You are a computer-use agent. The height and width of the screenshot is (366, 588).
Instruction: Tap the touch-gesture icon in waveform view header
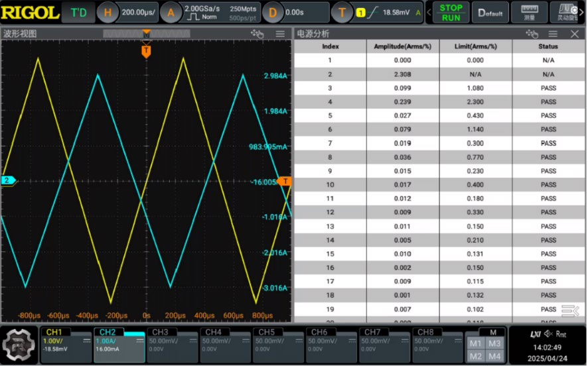[257, 34]
